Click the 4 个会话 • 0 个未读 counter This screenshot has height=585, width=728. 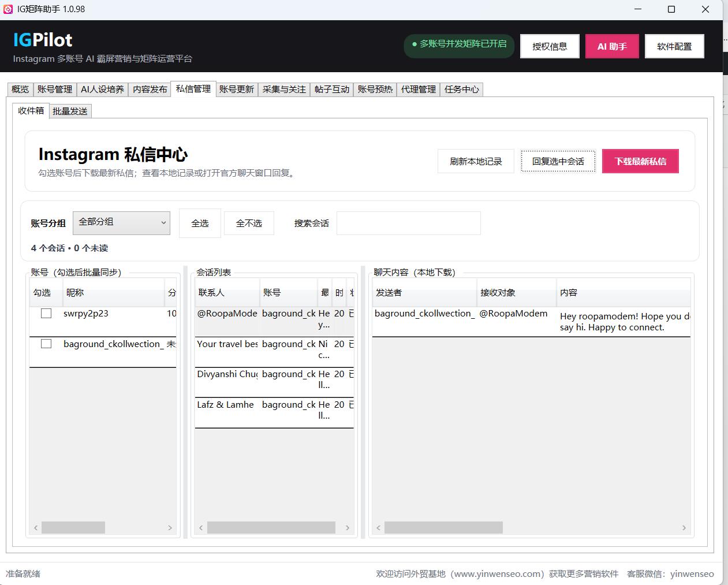click(x=69, y=248)
